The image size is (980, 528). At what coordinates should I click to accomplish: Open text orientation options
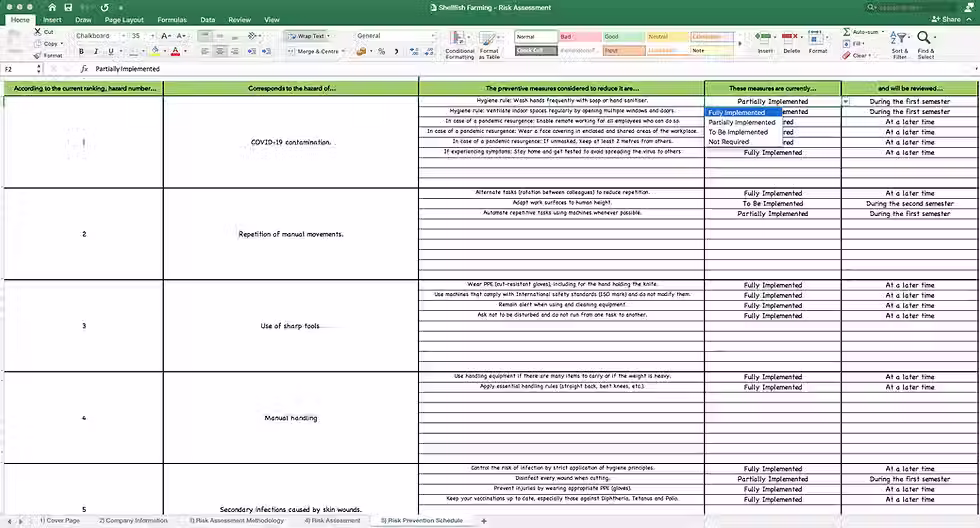253,36
